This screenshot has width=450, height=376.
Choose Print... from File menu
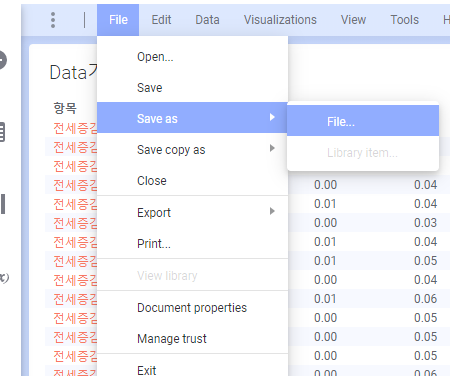pyautogui.click(x=192, y=244)
